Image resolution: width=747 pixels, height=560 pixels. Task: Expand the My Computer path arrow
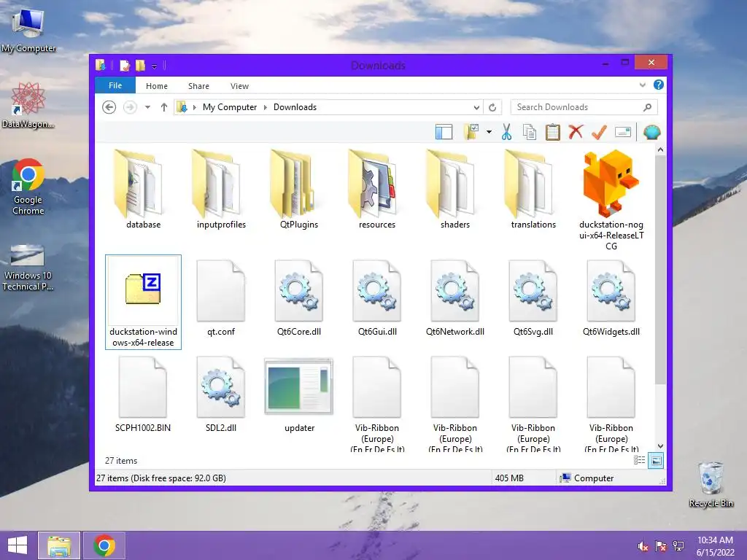tap(266, 107)
